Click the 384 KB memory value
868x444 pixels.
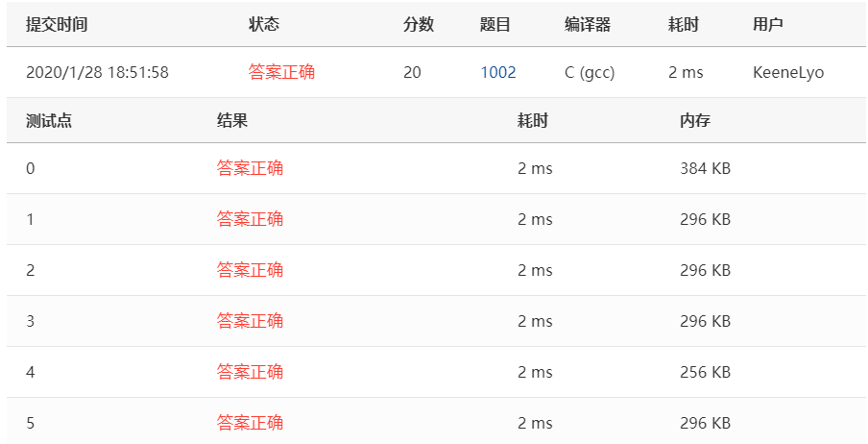[705, 168]
